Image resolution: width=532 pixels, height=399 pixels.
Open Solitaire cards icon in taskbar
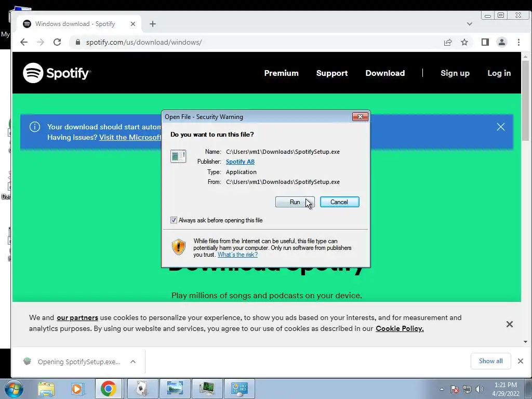142,389
